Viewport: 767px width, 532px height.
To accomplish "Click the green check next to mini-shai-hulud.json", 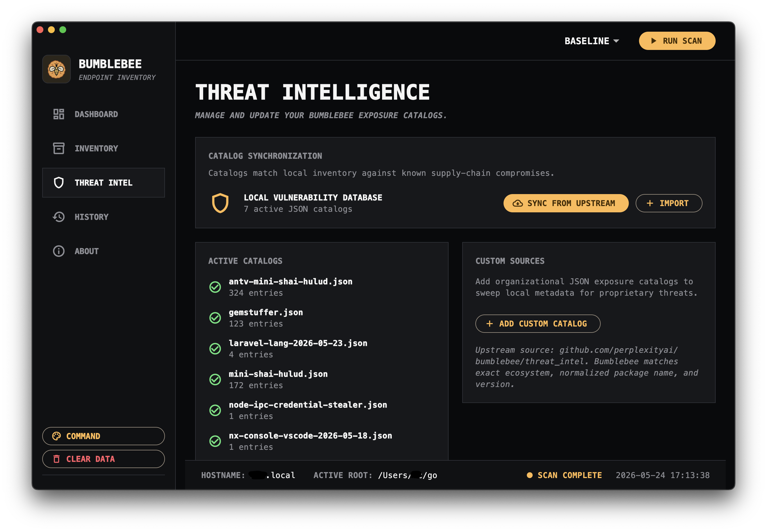I will [215, 379].
